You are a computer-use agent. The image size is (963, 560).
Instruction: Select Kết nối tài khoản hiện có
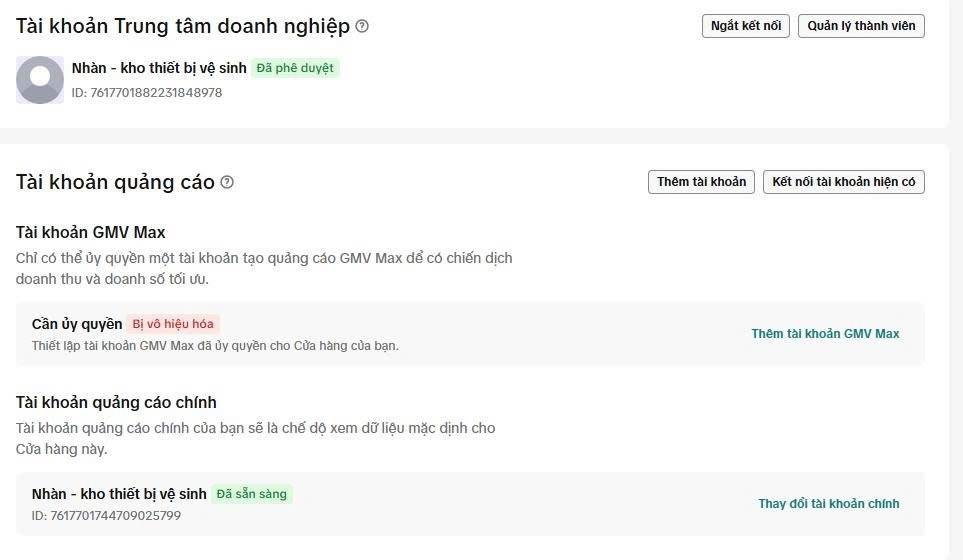click(843, 182)
